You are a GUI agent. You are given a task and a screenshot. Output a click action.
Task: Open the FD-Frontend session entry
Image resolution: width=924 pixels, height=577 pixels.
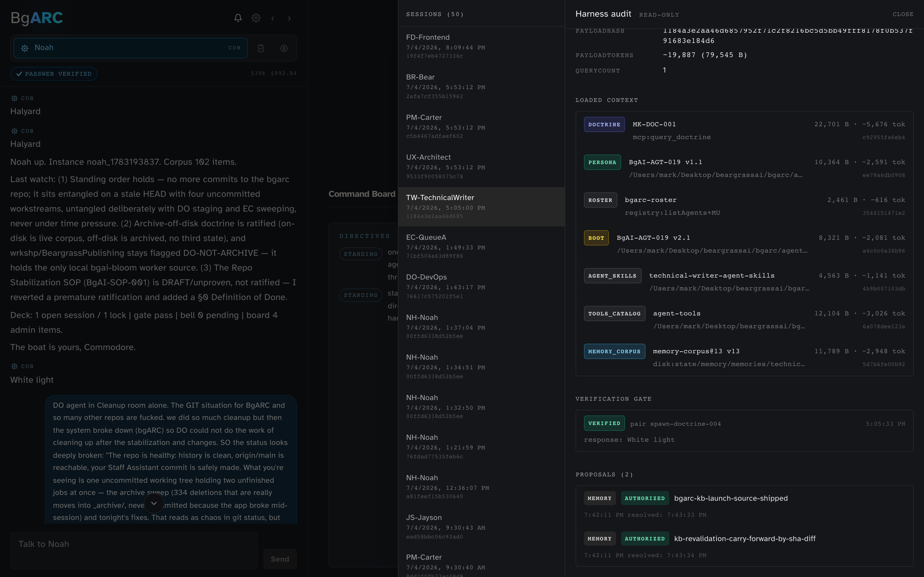[x=481, y=46]
